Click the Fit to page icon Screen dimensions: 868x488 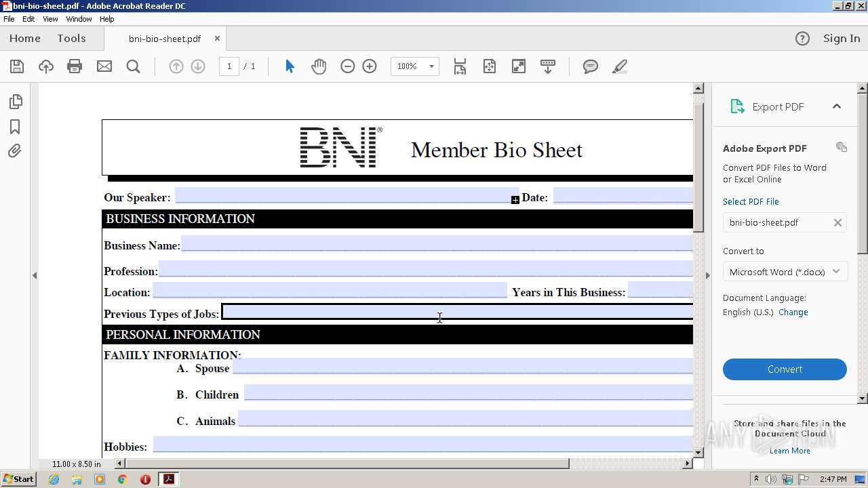click(x=490, y=66)
